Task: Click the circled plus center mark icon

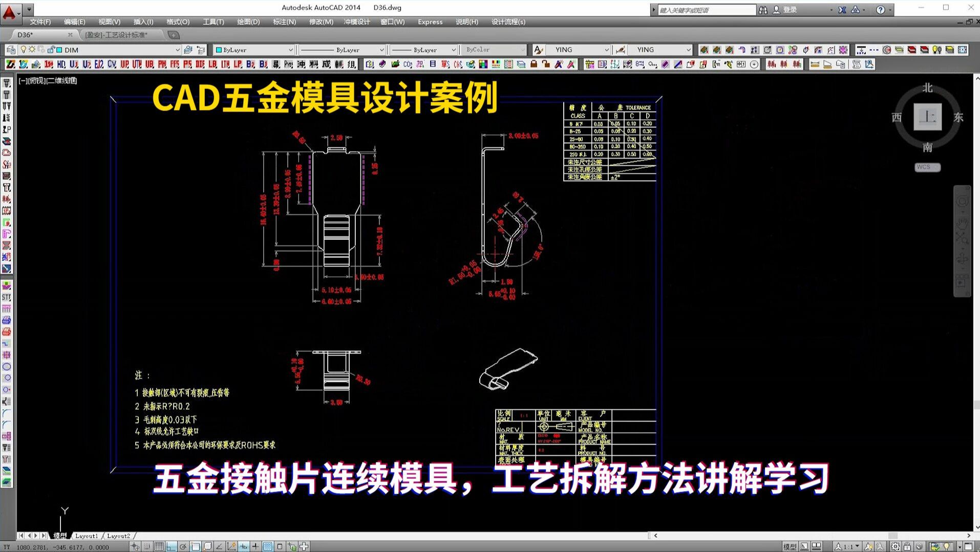Action: pos(754,64)
